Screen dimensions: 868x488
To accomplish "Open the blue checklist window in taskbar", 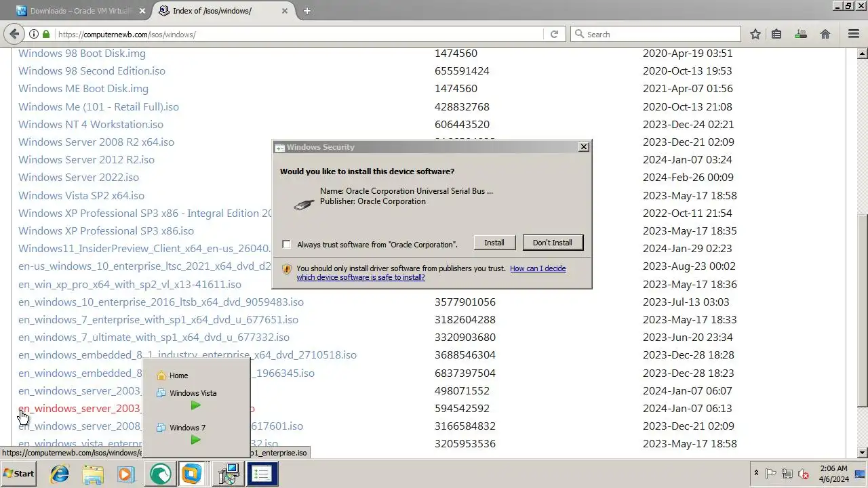I will pos(262,474).
